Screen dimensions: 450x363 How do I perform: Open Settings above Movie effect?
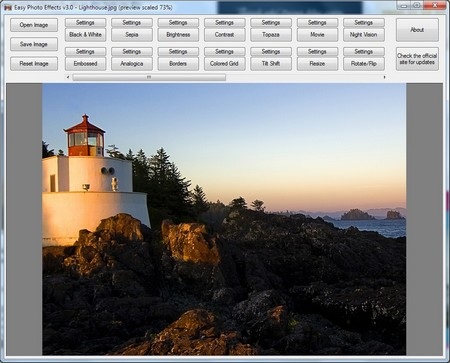click(x=317, y=23)
